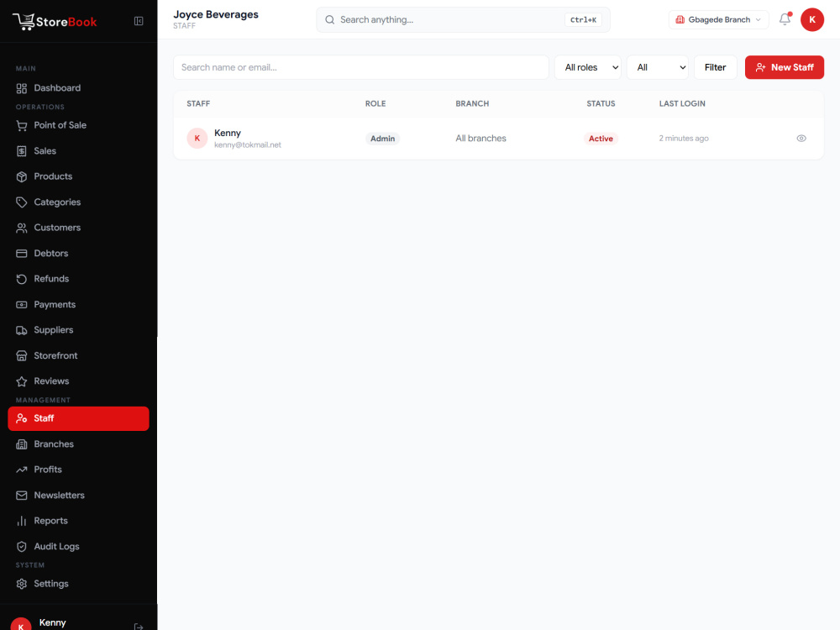Click the magnifier icon in global search
840x630 pixels.
330,20
